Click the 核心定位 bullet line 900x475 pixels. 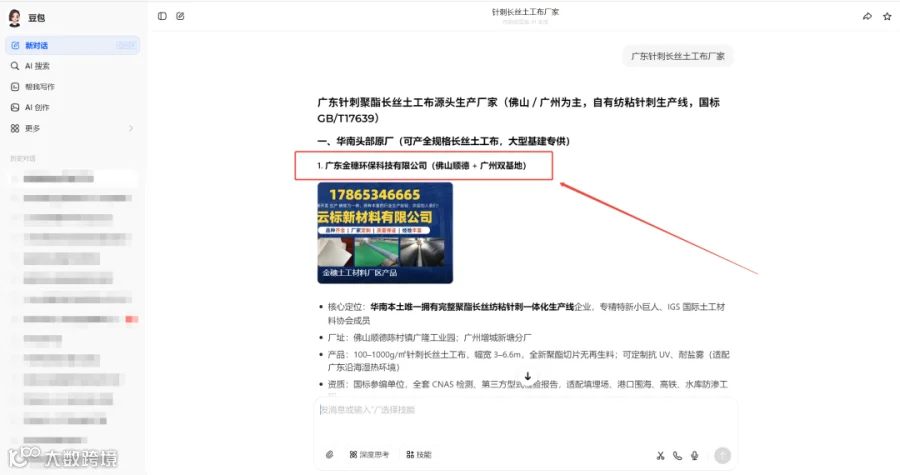tap(526, 313)
